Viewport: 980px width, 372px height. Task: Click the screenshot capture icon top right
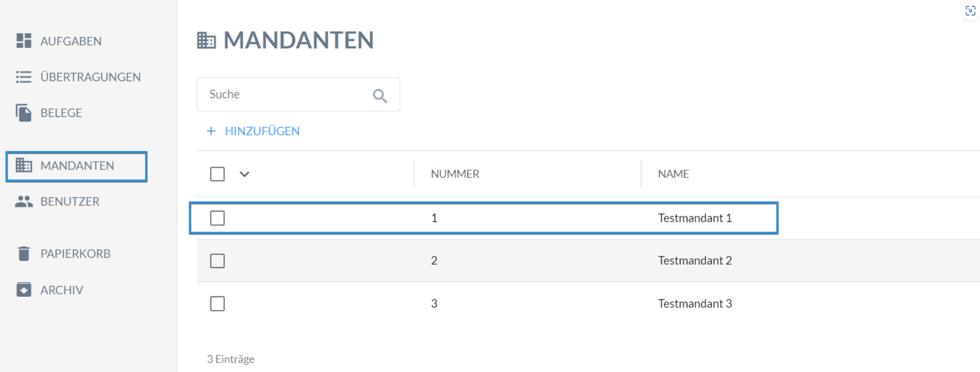pyautogui.click(x=970, y=11)
